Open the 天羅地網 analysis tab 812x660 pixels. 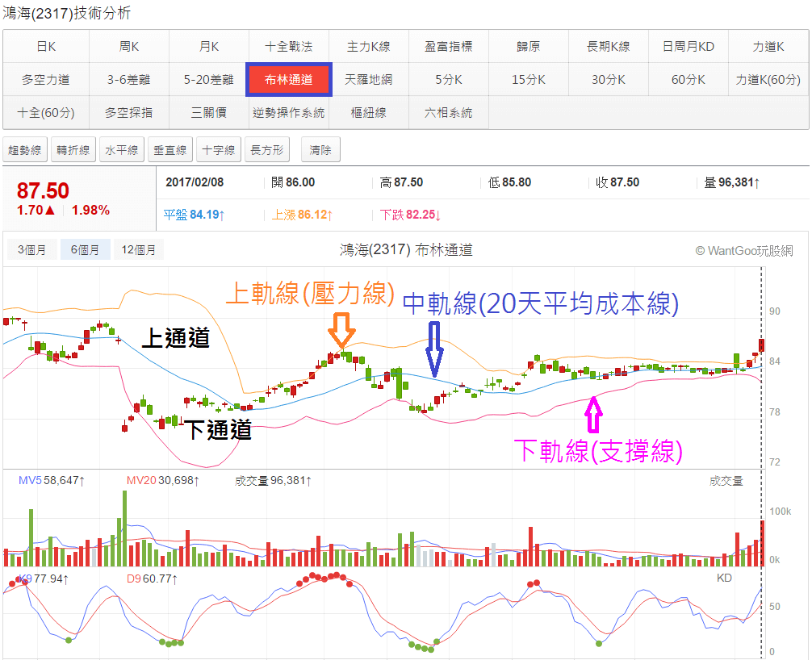pyautogui.click(x=368, y=80)
